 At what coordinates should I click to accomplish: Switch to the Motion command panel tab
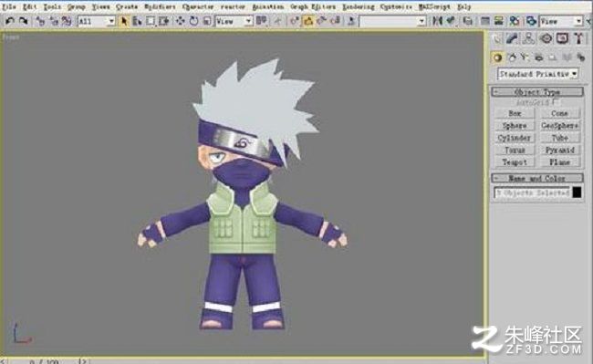point(546,38)
